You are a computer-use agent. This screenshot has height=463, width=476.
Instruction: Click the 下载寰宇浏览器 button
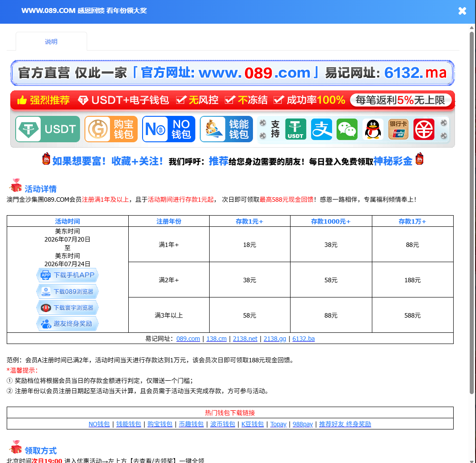(x=67, y=308)
